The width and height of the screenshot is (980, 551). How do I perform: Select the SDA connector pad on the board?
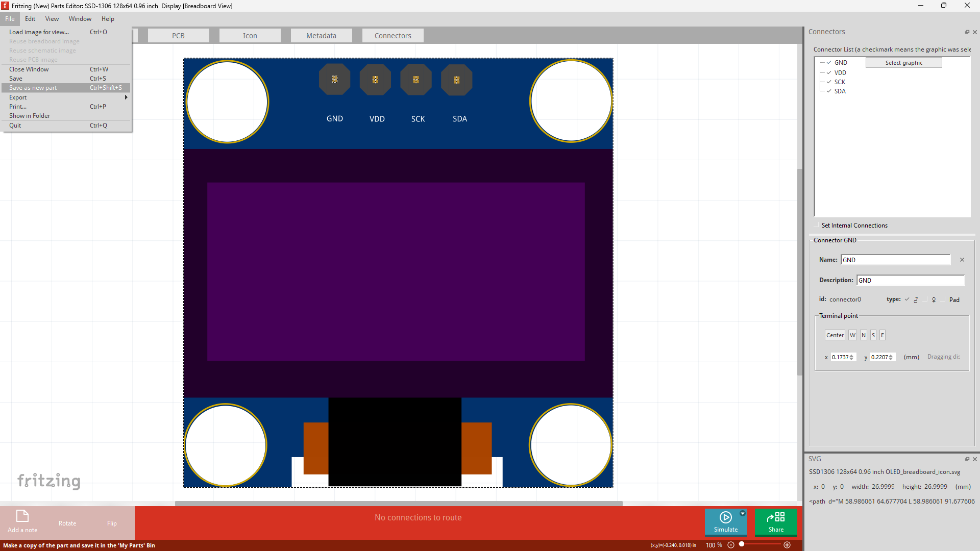457,80
